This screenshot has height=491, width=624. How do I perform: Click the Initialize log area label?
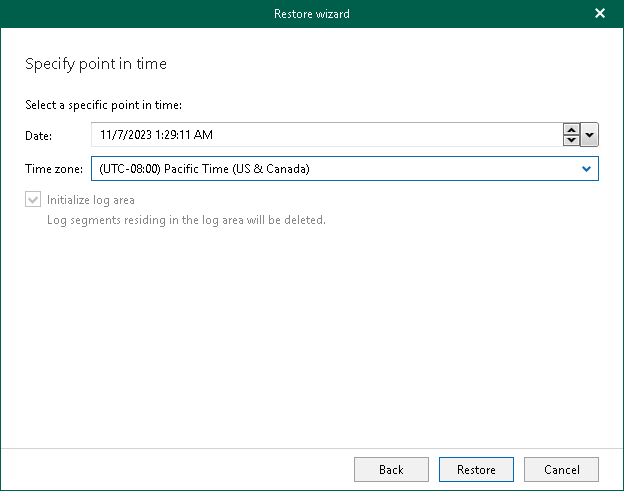pos(91,200)
